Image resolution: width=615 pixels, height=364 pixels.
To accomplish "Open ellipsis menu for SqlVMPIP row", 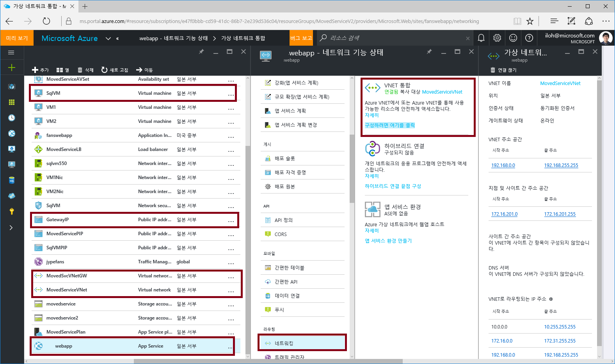I will (231, 249).
